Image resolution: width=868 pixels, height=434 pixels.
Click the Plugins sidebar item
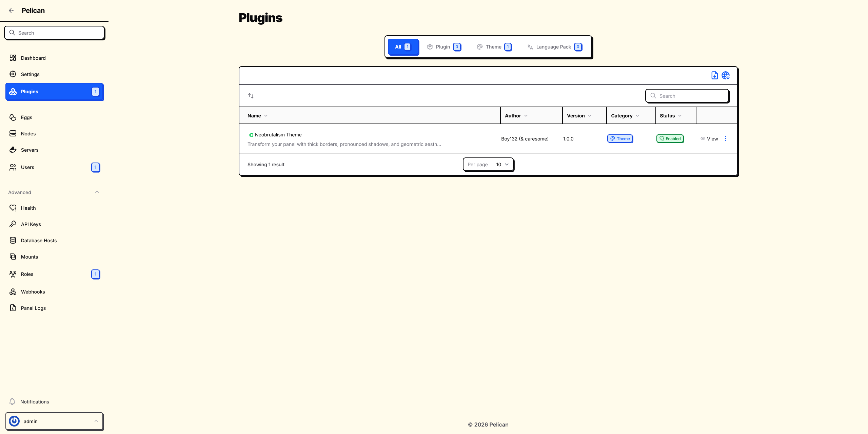click(54, 92)
